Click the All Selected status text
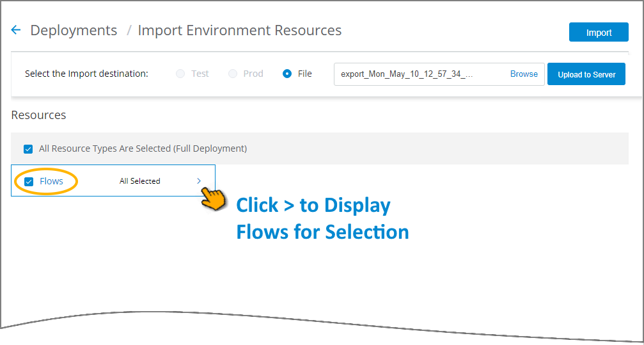 [x=139, y=181]
